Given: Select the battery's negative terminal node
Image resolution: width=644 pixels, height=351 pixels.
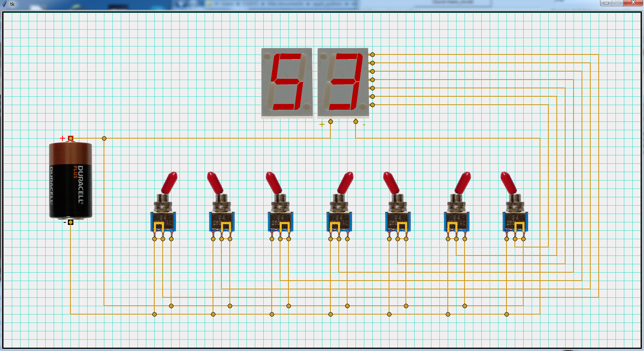Looking at the screenshot, I should click(x=70, y=222).
